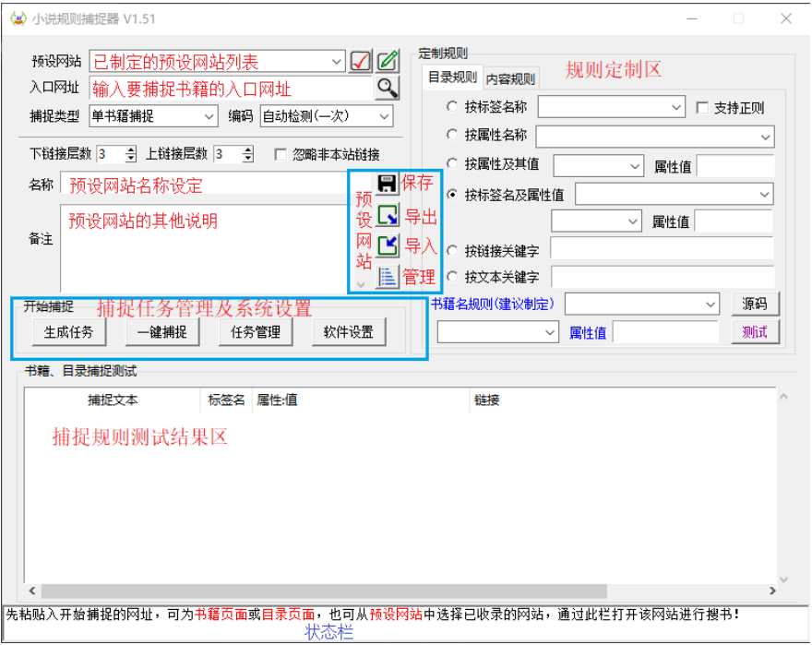Enable the 支持正则 checkbox
The height and width of the screenshot is (645, 812).
click(x=702, y=108)
